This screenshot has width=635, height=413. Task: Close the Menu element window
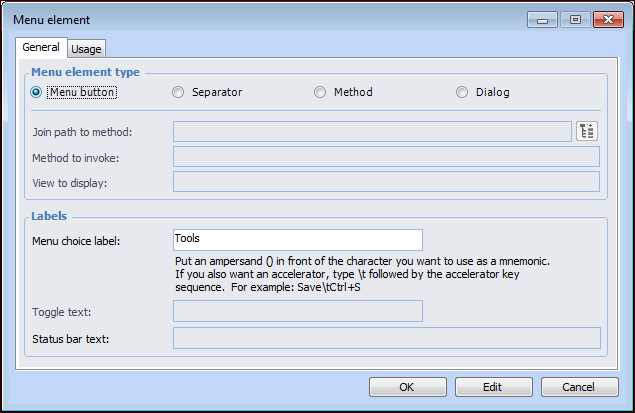pyautogui.click(x=609, y=18)
